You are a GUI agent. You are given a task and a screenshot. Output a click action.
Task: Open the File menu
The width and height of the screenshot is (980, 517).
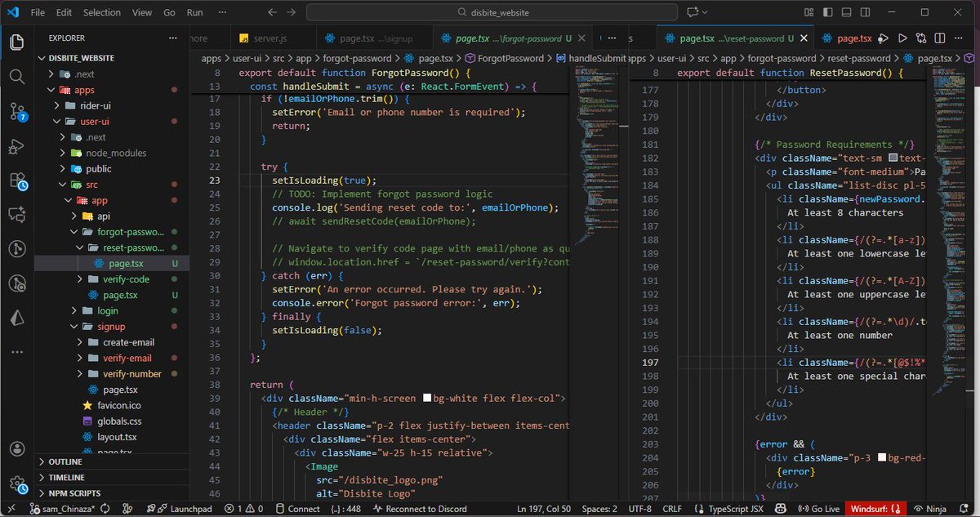38,12
